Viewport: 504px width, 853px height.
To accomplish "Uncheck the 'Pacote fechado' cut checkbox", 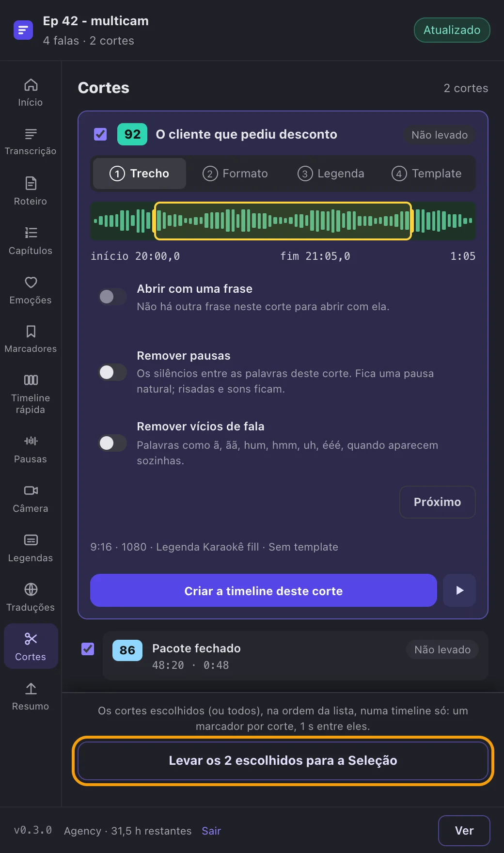I will 88,648.
